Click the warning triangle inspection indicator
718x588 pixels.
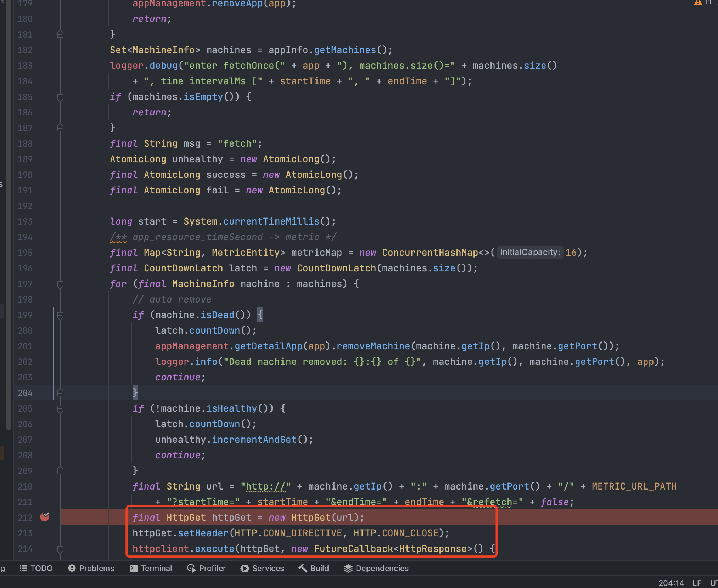[x=698, y=3]
